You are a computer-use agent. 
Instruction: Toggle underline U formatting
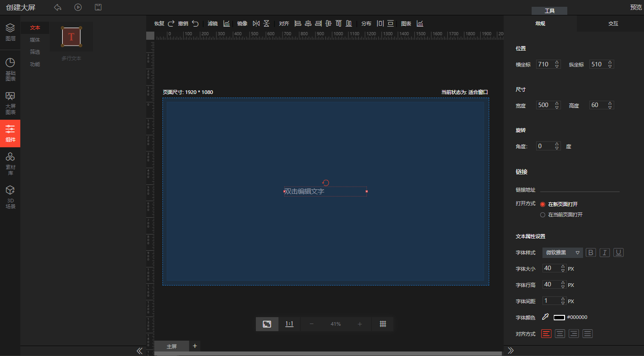pyautogui.click(x=619, y=253)
